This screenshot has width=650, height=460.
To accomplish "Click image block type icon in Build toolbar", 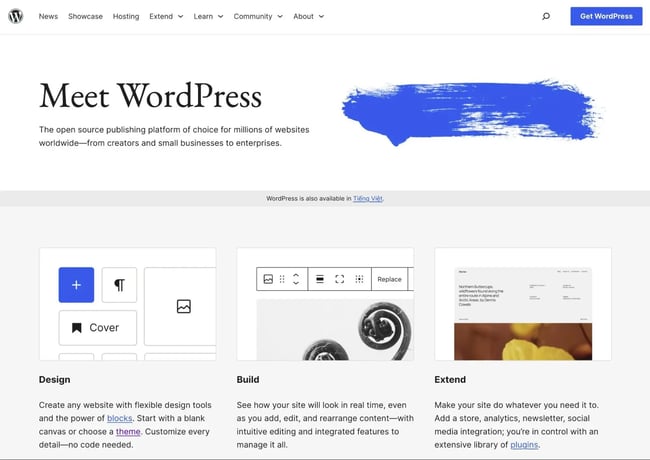I will coord(268,279).
